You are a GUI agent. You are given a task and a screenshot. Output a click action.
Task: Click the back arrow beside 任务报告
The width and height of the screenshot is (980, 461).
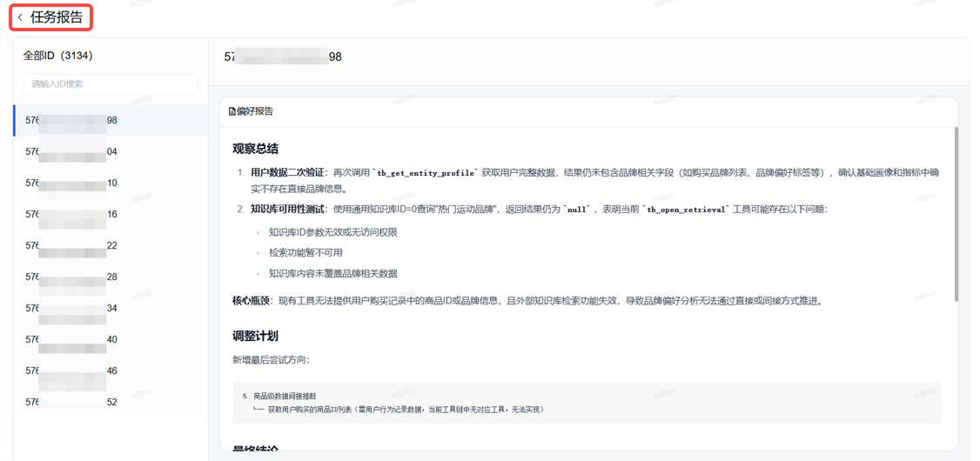pyautogui.click(x=20, y=18)
